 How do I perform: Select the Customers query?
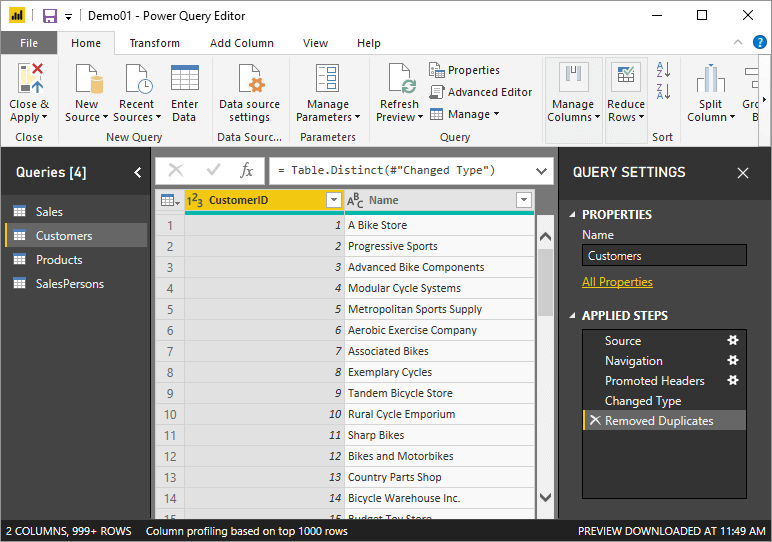[x=76, y=235]
